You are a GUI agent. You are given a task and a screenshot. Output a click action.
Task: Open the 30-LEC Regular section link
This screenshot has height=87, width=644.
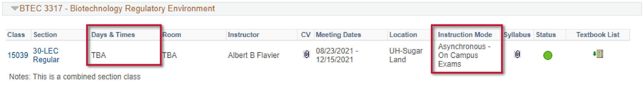coord(46,55)
